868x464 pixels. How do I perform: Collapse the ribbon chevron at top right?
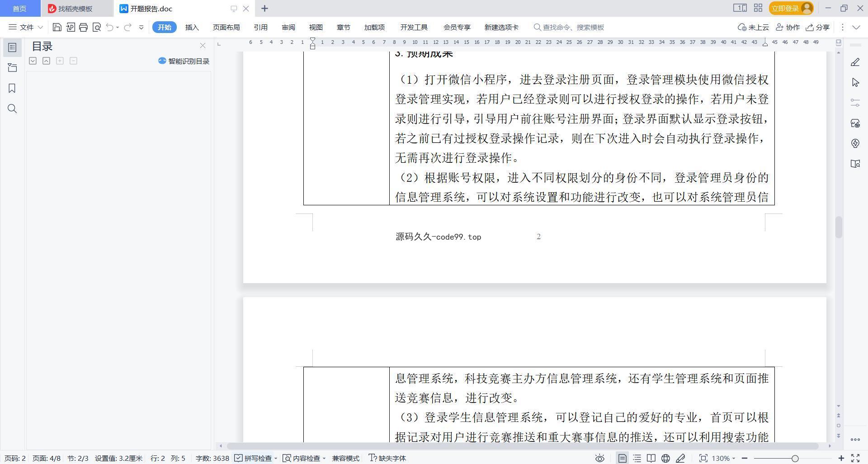coord(856,27)
